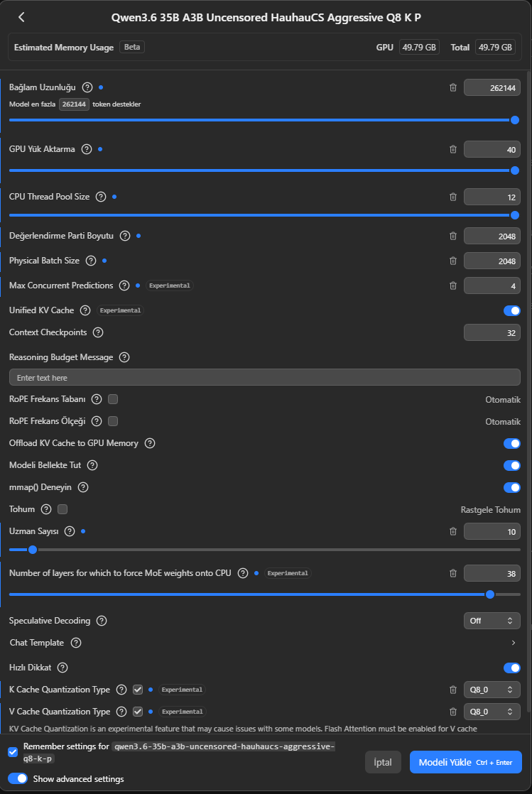Click Bağlam Uzunluğu value field 262144
The height and width of the screenshot is (794, 532).
click(492, 87)
